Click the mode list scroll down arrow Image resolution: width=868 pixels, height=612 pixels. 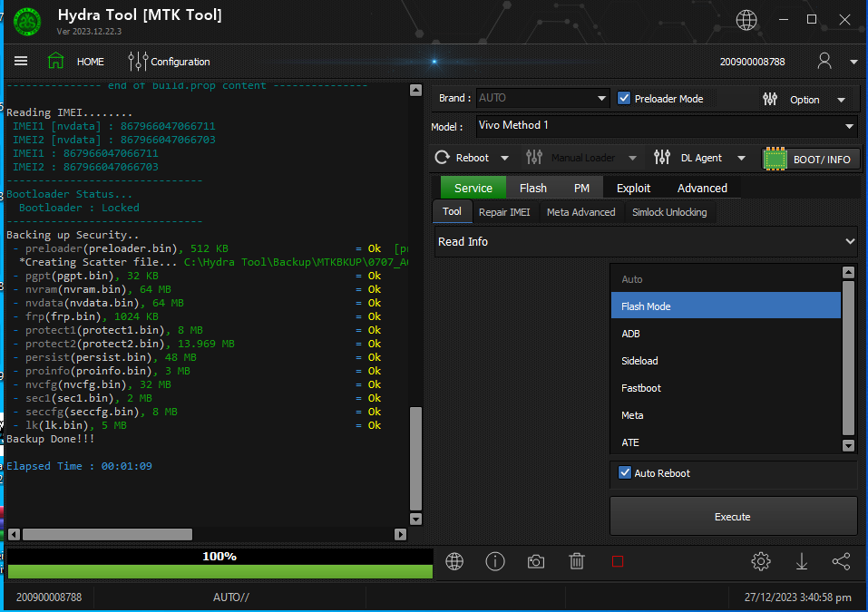click(848, 445)
